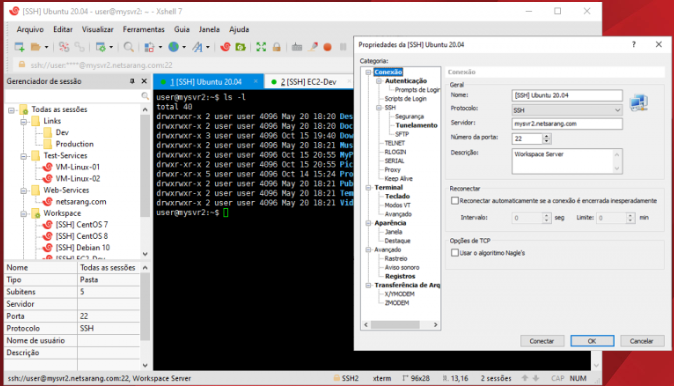Collapse the Terminal category node
674x386 pixels.
tap(368, 188)
